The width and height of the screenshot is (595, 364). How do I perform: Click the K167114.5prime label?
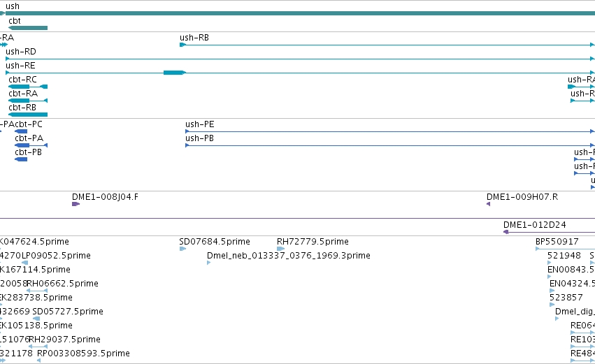(x=35, y=270)
